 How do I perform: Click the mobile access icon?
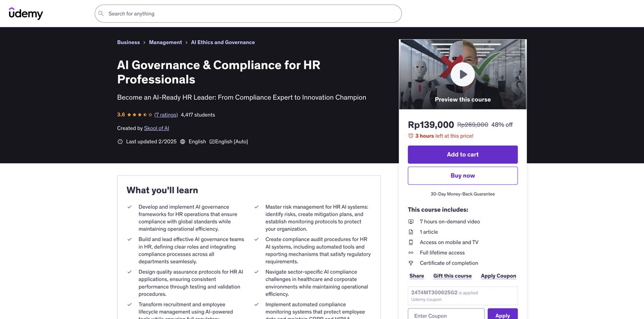click(x=411, y=243)
